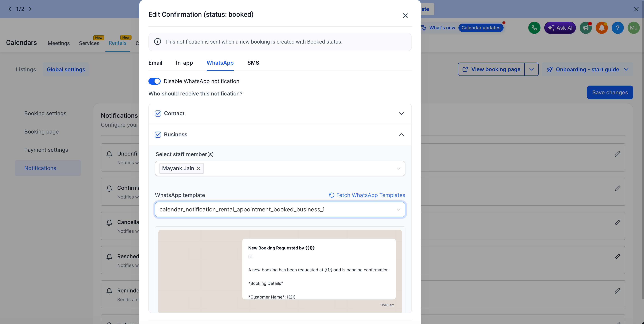Click the Save changes button

(610, 92)
